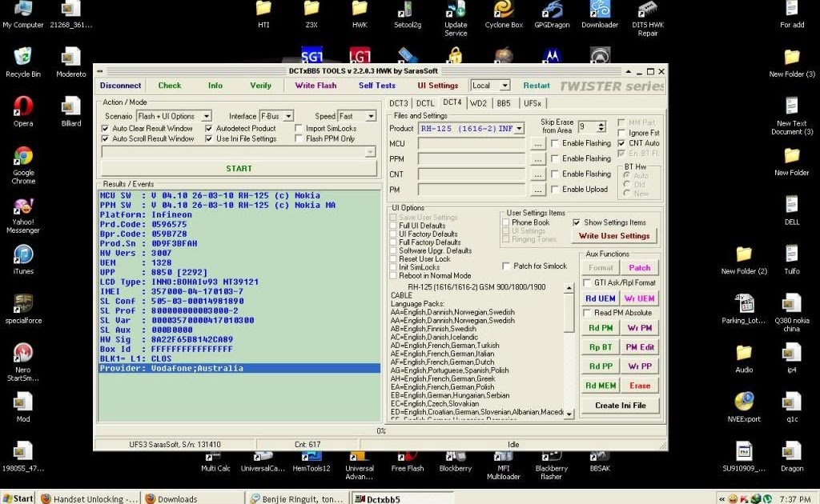Open the Update Service desktop icon
The height and width of the screenshot is (504, 820).
(456, 18)
